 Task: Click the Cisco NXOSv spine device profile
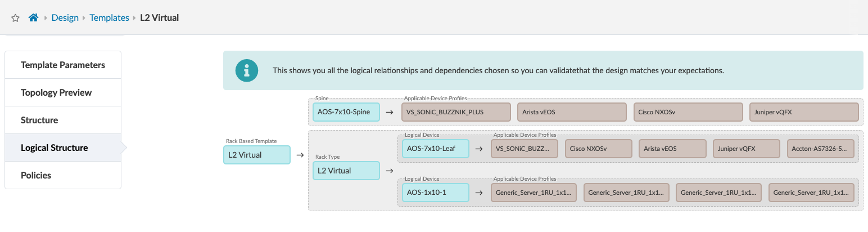(x=688, y=112)
